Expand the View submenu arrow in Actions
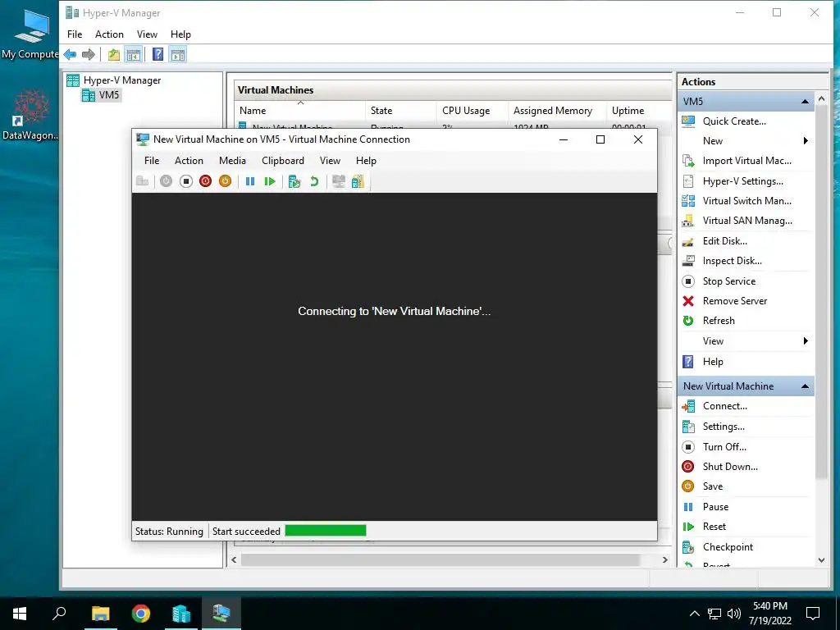The width and height of the screenshot is (840, 630). [806, 341]
